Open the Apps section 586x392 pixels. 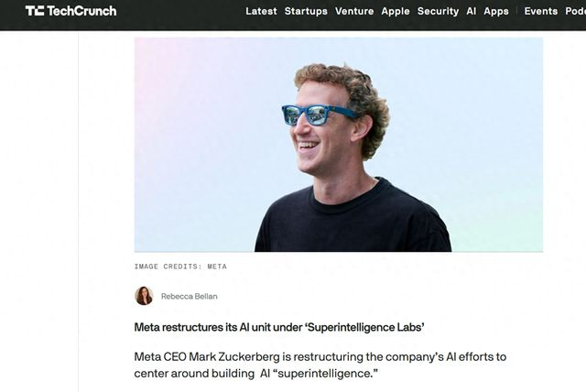[x=496, y=11]
